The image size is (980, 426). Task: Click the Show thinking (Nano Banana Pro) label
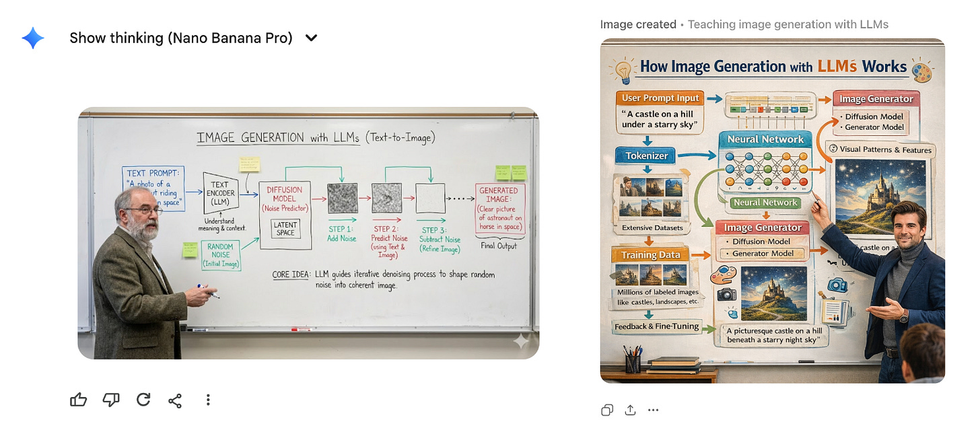tap(181, 38)
